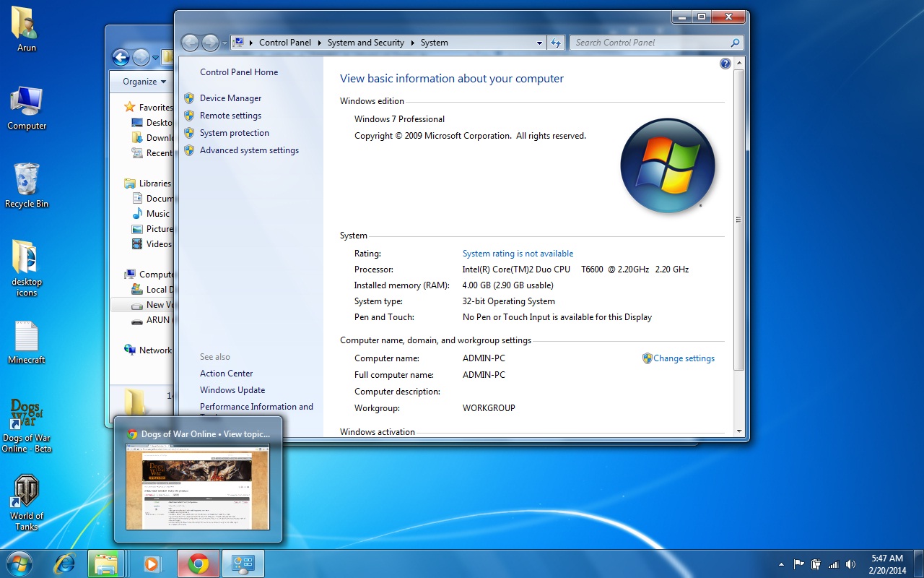Screen dimensions: 924x578
Task: Open Internet Explorer from taskbar
Action: tap(66, 564)
